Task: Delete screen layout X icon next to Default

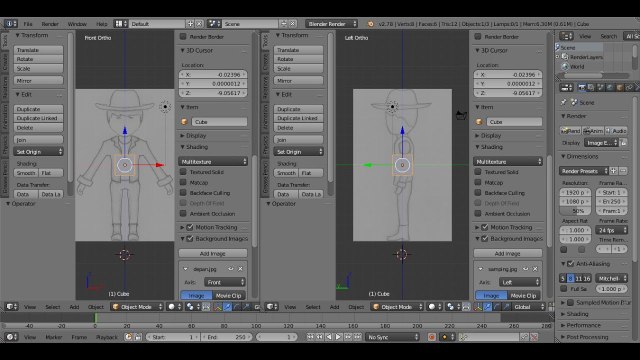Action: pos(199,24)
